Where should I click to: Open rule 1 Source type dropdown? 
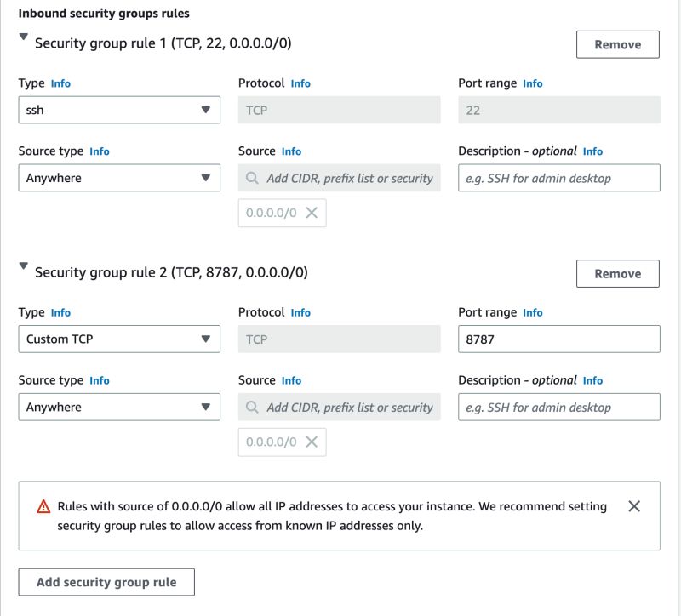tap(119, 178)
